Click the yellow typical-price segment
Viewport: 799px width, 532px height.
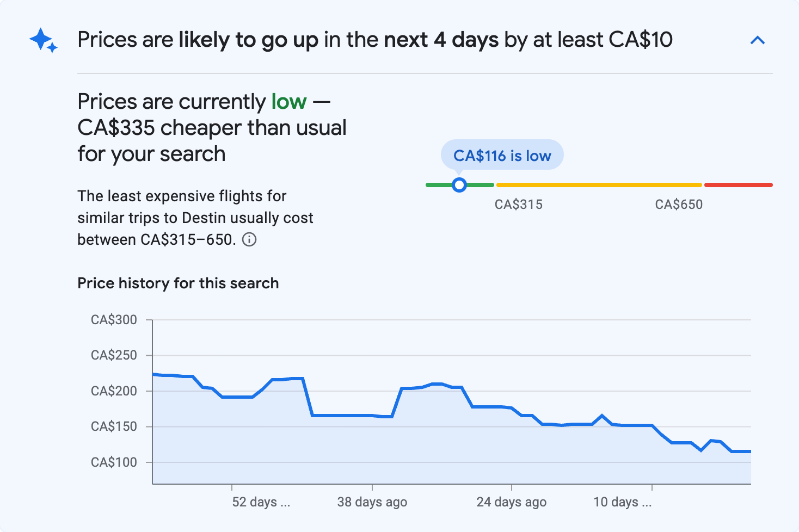599,185
